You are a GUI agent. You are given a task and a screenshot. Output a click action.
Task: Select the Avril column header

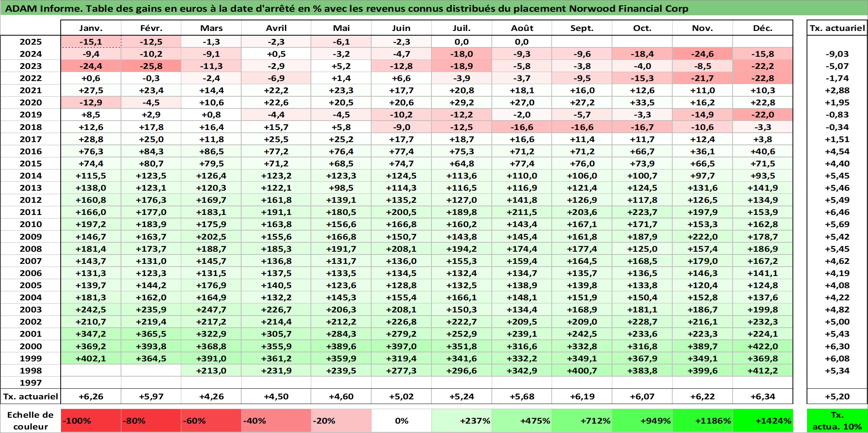pyautogui.click(x=276, y=28)
